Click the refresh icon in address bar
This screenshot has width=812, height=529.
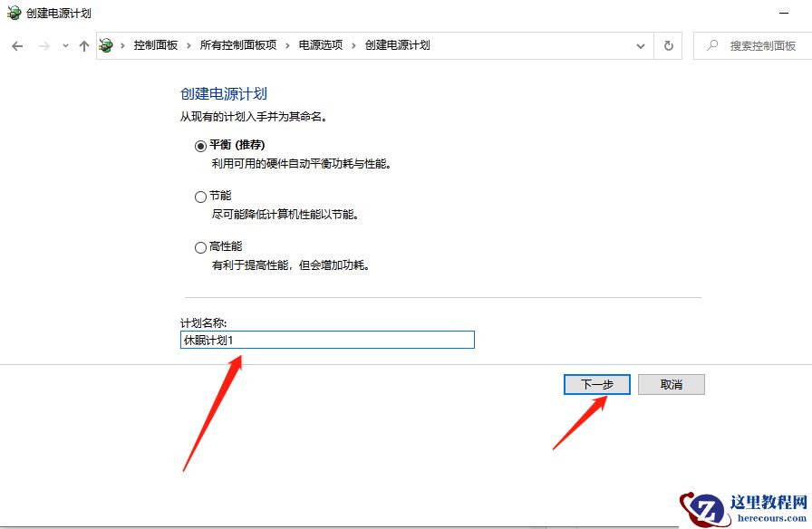(668, 46)
